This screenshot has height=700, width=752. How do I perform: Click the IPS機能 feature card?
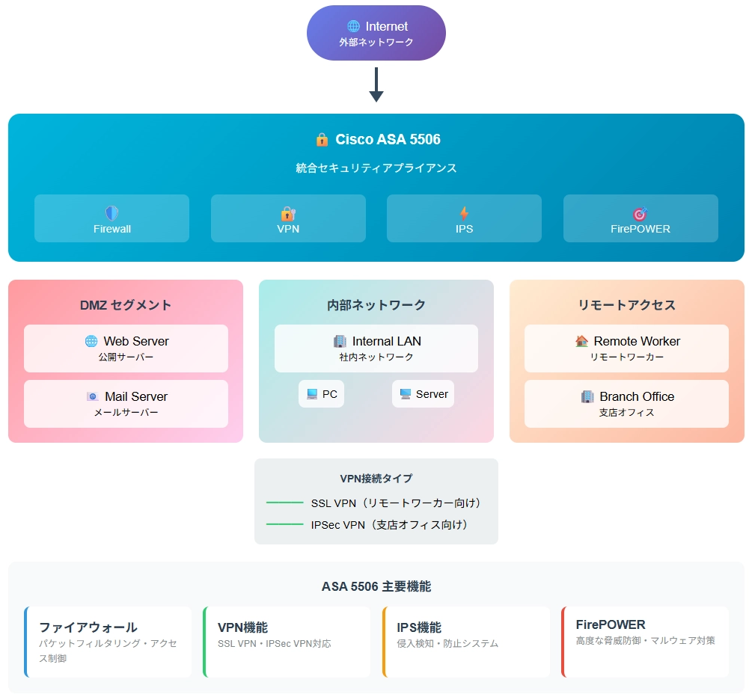[466, 642]
